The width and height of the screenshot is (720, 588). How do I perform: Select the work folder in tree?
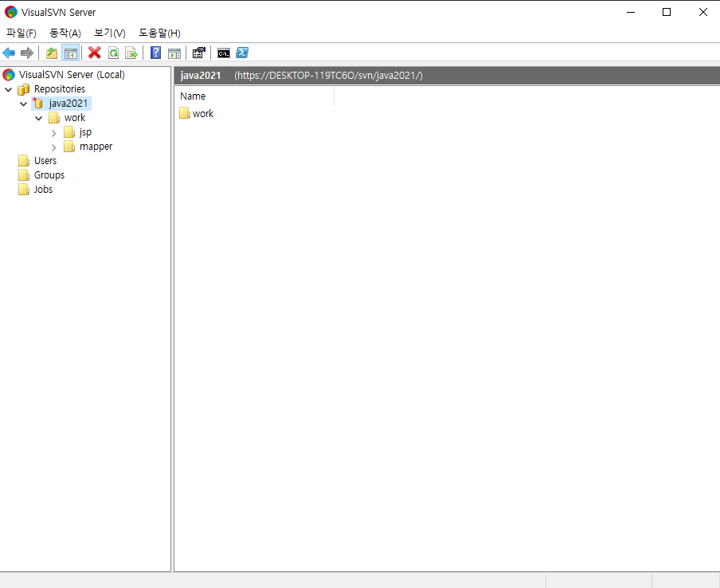75,118
